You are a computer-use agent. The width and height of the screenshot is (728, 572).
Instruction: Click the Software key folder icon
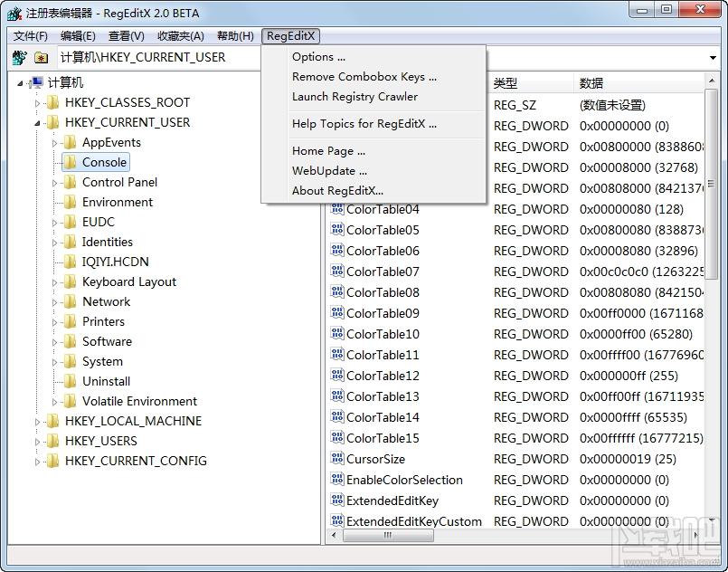[x=69, y=341]
